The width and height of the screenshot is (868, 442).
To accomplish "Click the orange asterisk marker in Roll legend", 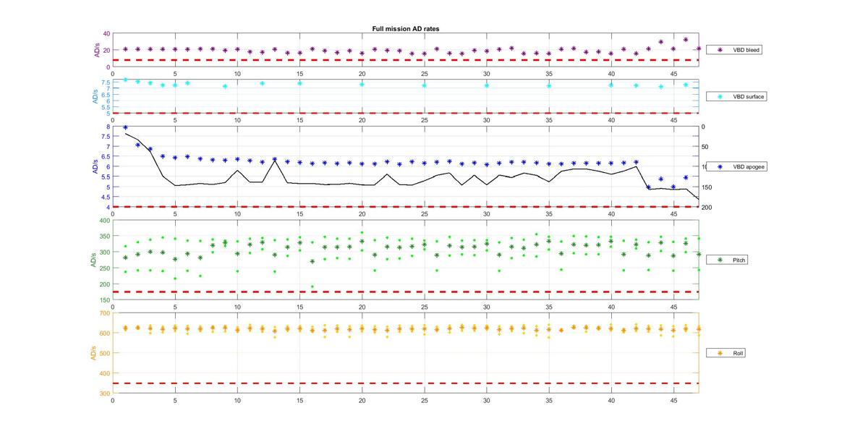I will [720, 353].
